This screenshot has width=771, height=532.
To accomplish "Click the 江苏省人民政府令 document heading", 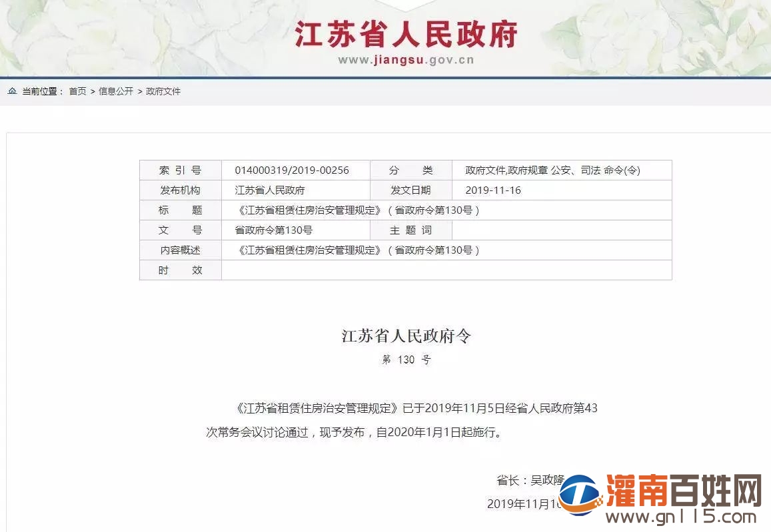I will [406, 336].
